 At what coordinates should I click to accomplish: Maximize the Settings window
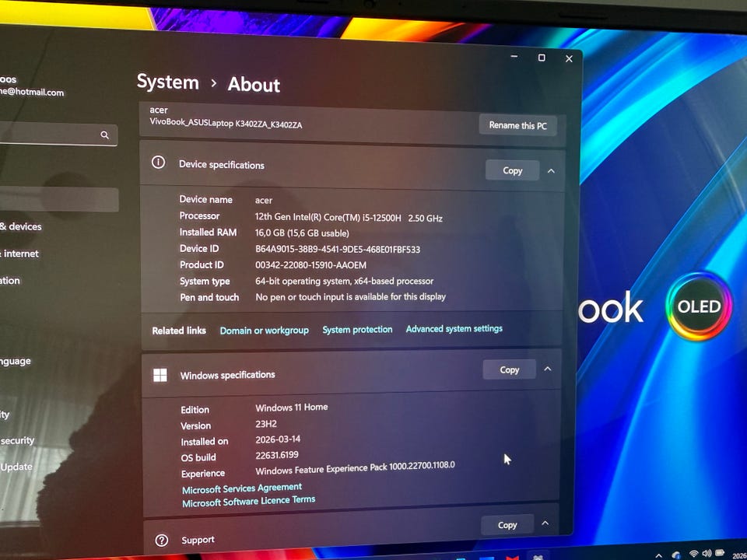pyautogui.click(x=542, y=58)
